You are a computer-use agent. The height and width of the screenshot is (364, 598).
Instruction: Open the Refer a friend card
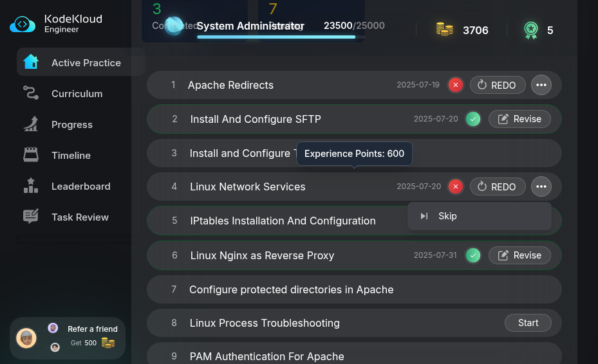click(68, 338)
